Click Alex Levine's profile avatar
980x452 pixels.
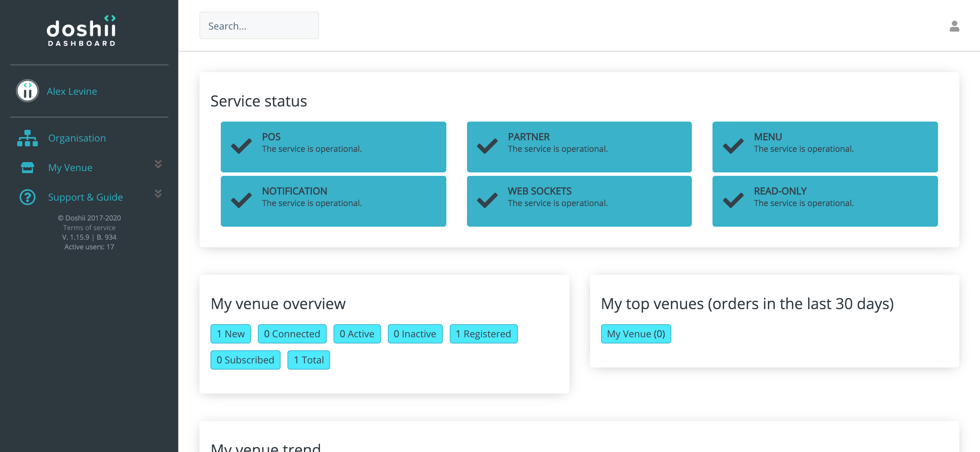[27, 91]
